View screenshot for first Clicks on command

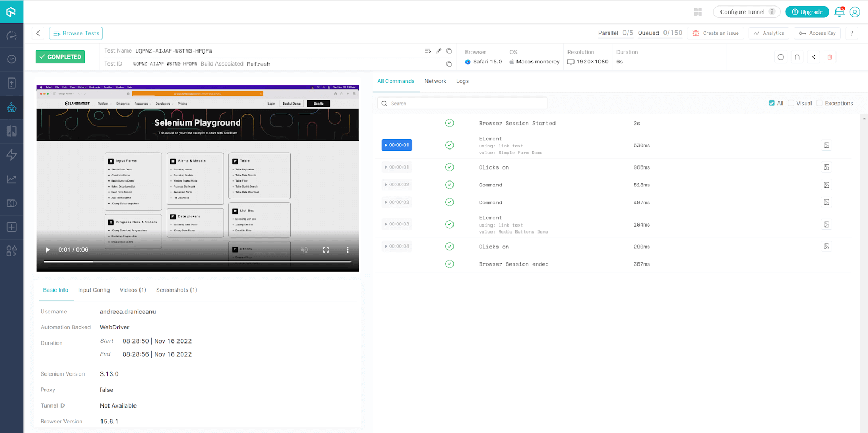click(x=826, y=167)
